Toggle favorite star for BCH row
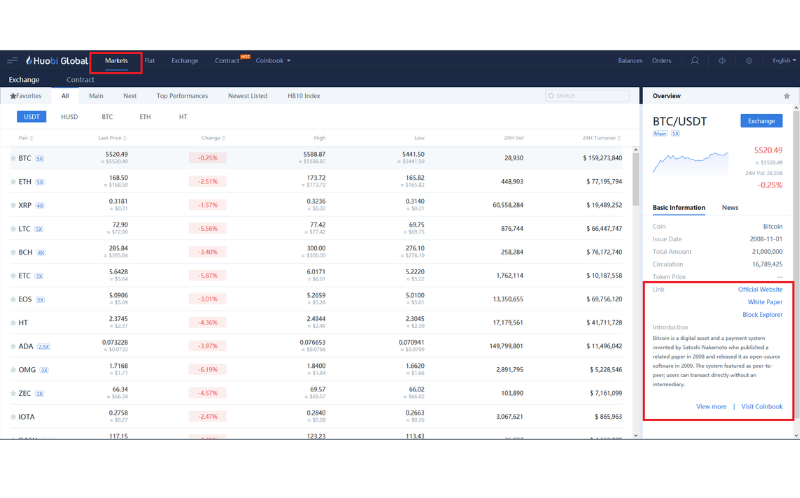This screenshot has width=800, height=498. (13, 252)
